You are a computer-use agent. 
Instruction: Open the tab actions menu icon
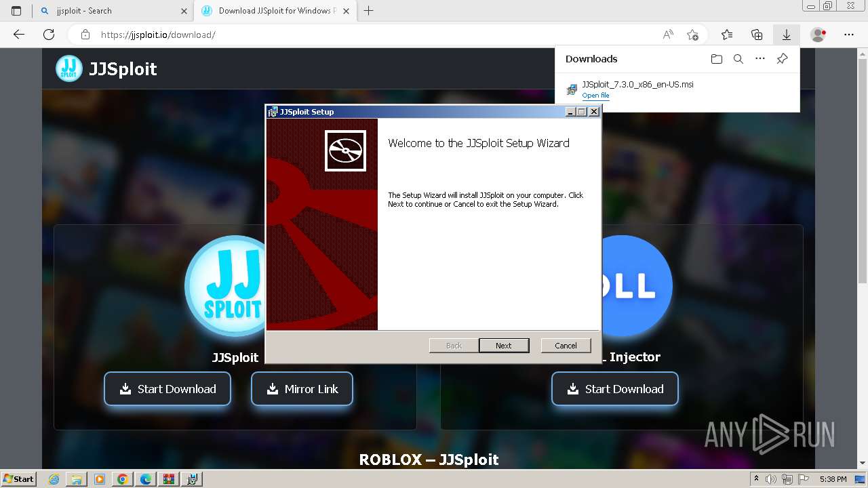[16, 11]
